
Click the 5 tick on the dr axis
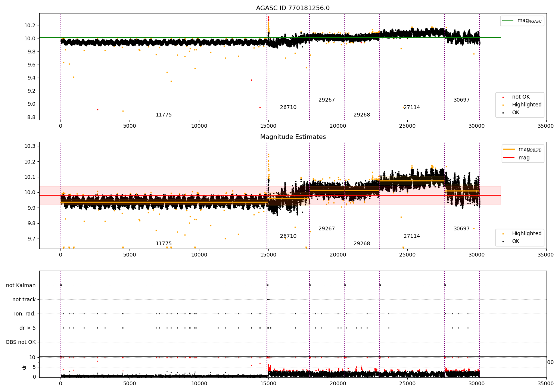(x=34, y=367)
